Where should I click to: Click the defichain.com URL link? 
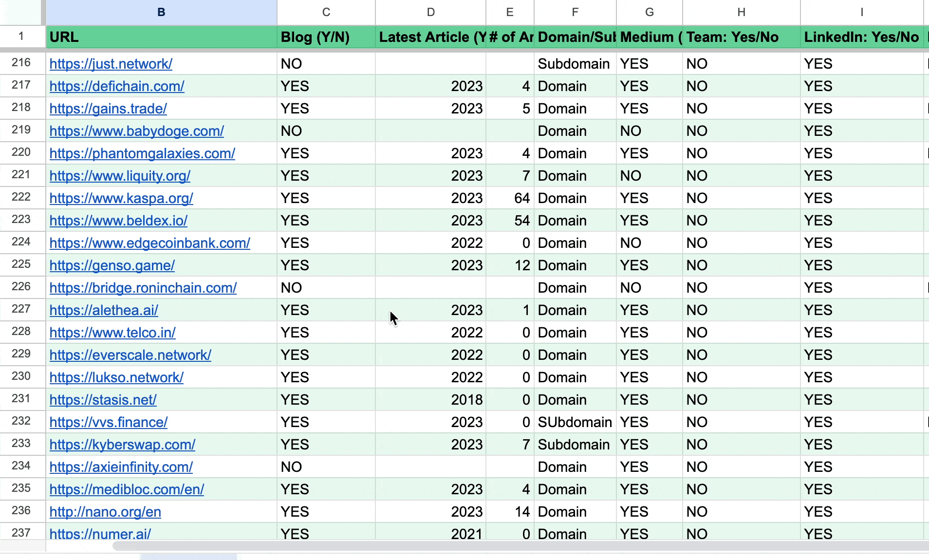point(117,86)
